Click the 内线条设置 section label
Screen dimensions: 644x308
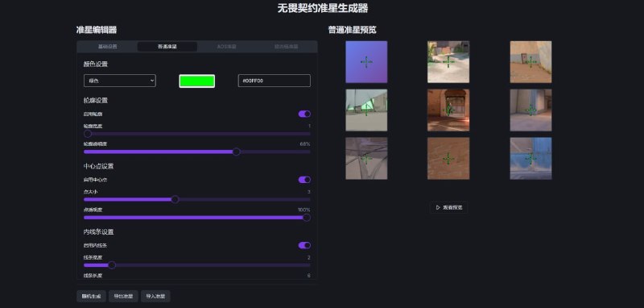point(98,232)
